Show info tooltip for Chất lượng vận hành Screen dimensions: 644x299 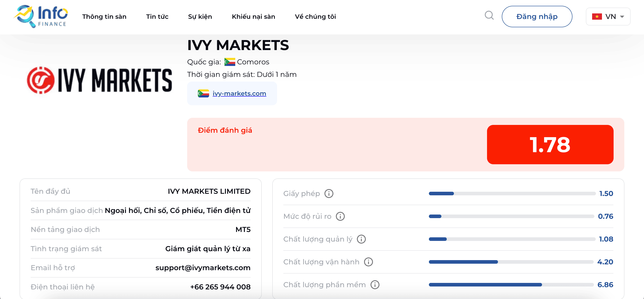[368, 262]
